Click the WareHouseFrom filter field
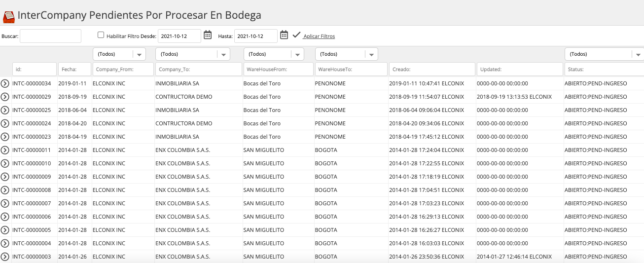 [279, 70]
